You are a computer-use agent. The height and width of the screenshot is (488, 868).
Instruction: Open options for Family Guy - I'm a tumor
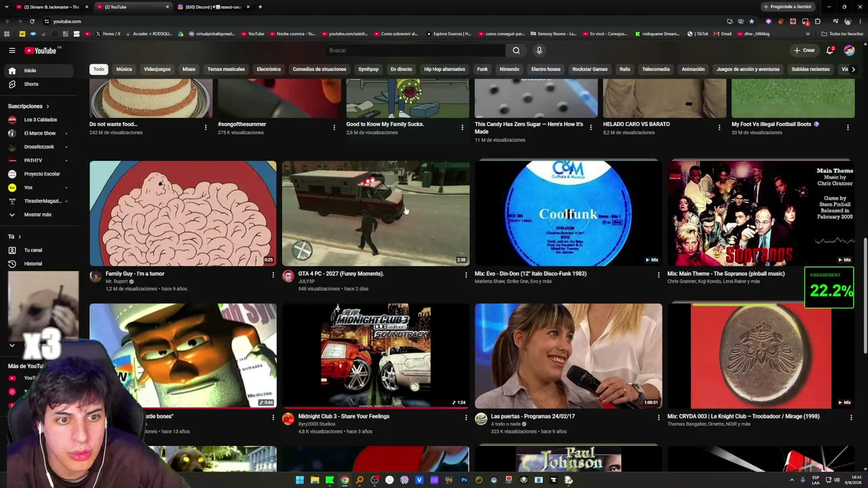(273, 274)
